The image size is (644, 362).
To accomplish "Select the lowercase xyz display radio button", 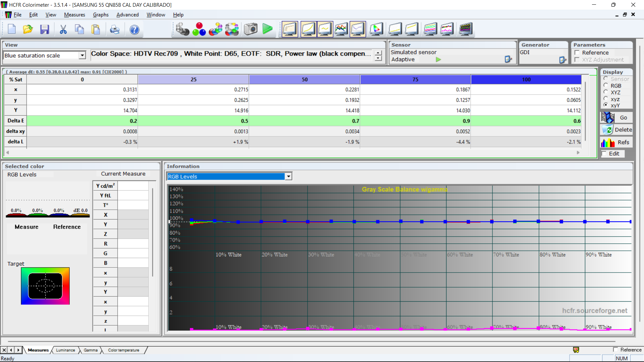I will point(606,99).
